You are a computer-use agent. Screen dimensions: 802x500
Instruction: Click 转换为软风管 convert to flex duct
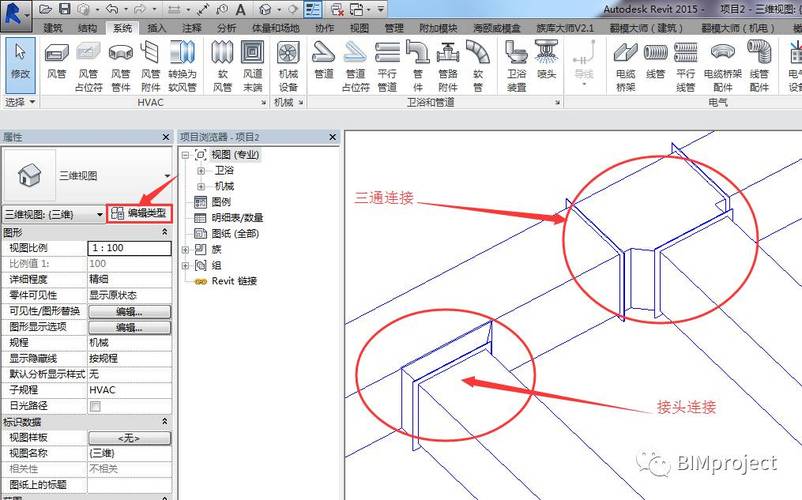coord(182,66)
